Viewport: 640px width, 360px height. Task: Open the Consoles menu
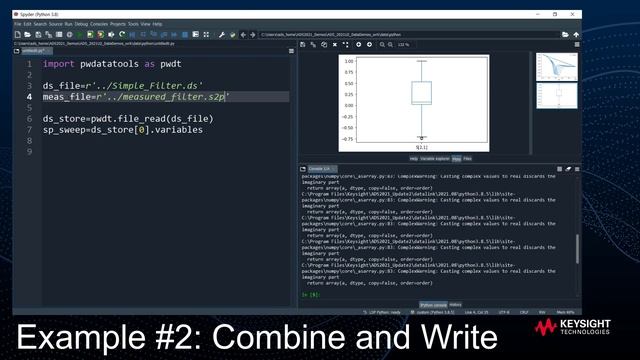click(99, 24)
